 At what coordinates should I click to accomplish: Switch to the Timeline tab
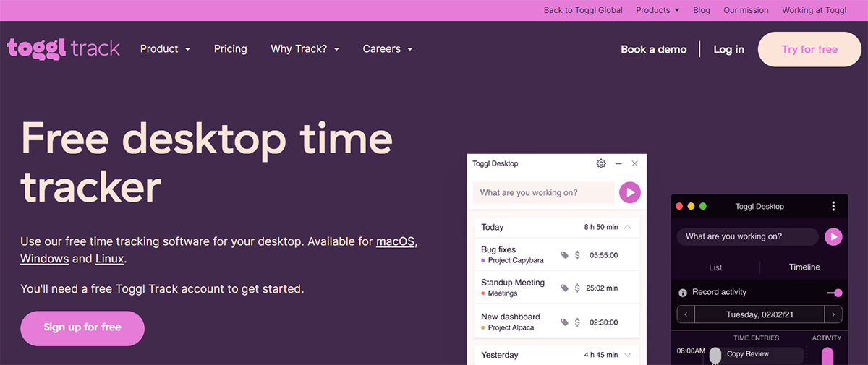pyautogui.click(x=804, y=267)
